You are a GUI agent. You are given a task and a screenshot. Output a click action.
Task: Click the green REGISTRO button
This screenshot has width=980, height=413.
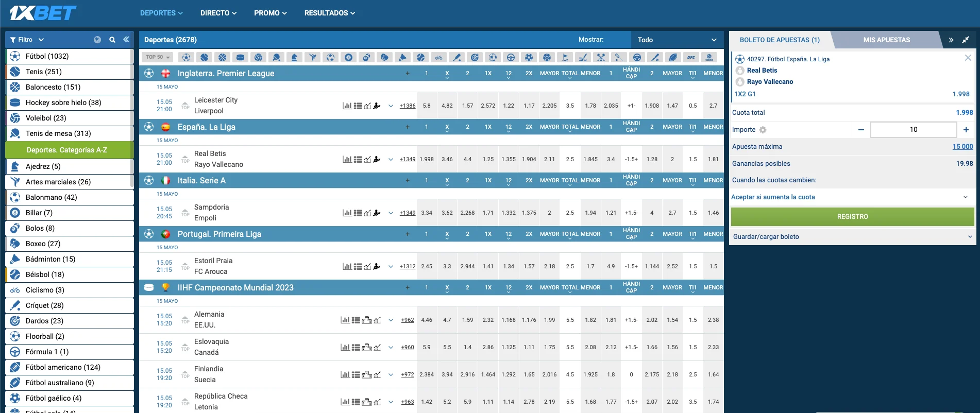pyautogui.click(x=852, y=217)
